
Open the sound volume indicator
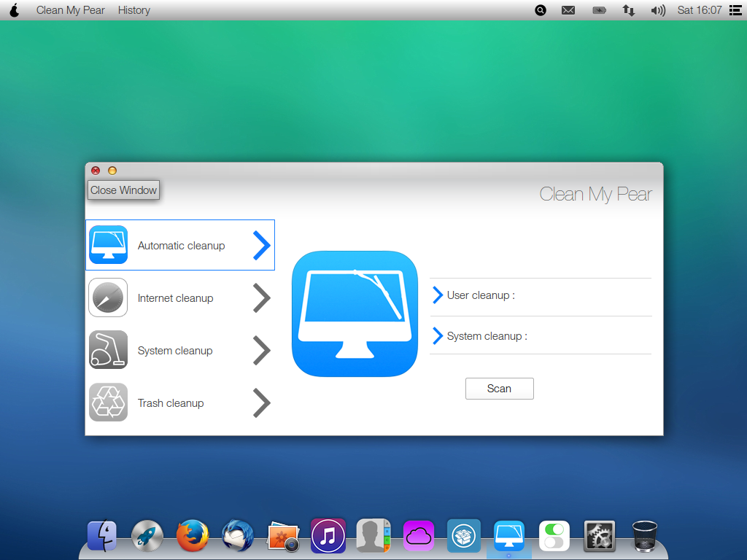coord(658,10)
